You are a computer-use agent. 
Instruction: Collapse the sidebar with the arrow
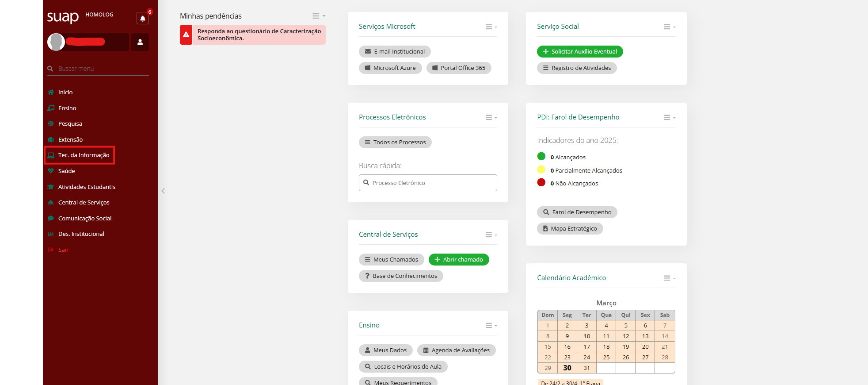[x=163, y=191]
